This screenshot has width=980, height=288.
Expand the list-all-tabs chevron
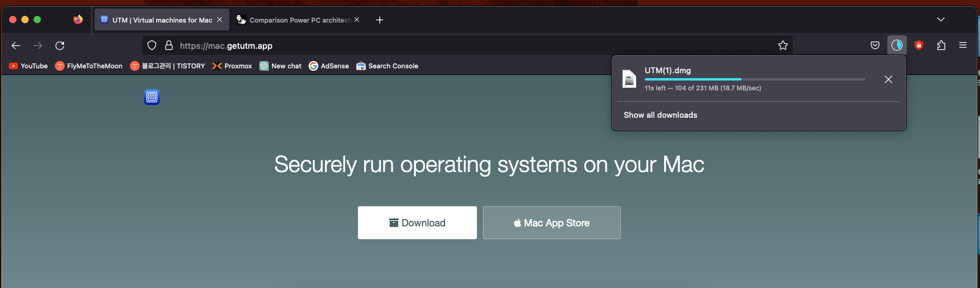(x=941, y=20)
